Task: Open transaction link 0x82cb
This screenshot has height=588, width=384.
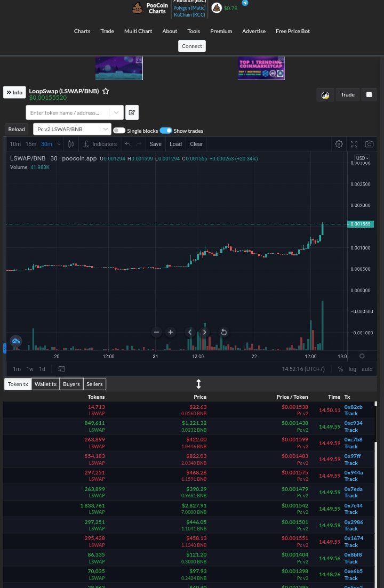Action: coord(353,407)
